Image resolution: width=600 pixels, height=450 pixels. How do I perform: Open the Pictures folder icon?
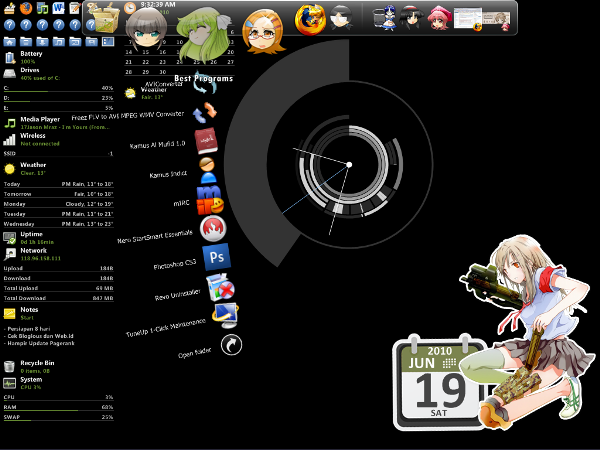(x=75, y=41)
